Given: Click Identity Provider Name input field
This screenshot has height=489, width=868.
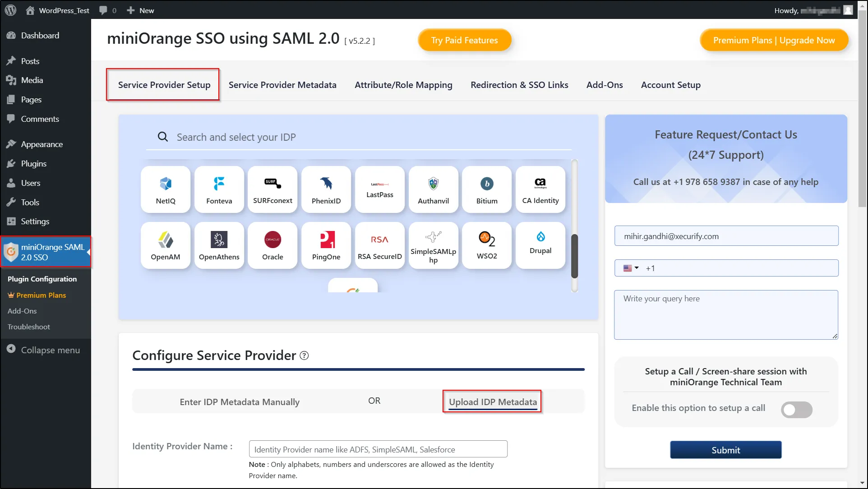Looking at the screenshot, I should (x=378, y=449).
